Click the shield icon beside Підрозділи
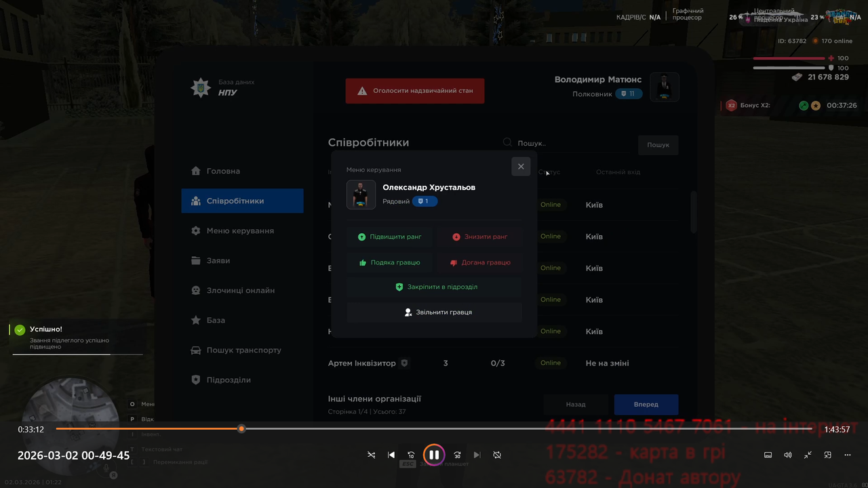The height and width of the screenshot is (488, 868). click(x=196, y=380)
